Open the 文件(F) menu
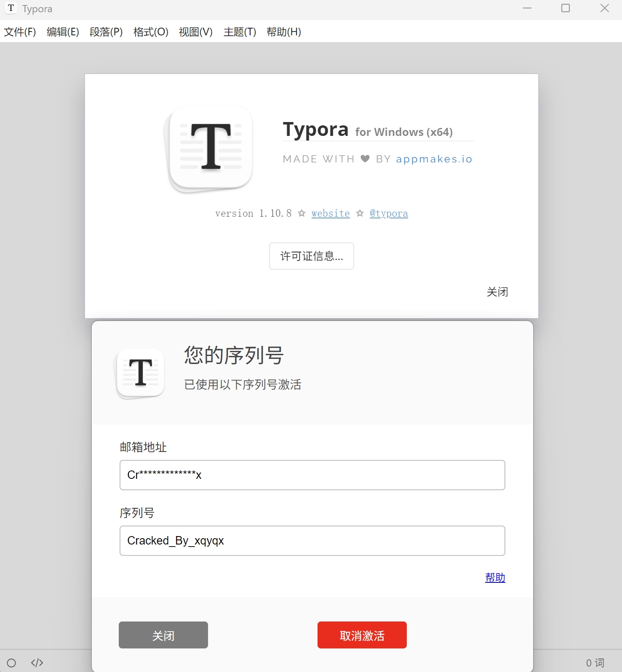Image resolution: width=622 pixels, height=672 pixels. pyautogui.click(x=20, y=32)
